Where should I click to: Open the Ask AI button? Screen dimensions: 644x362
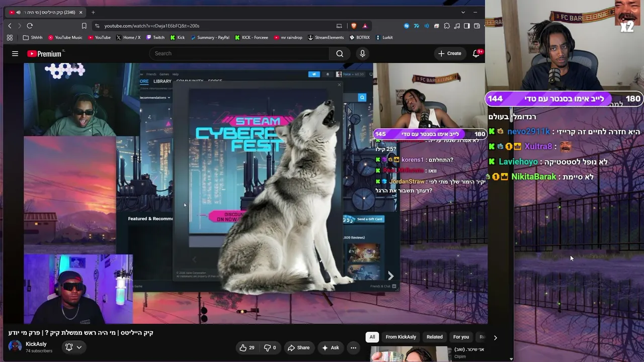point(331,347)
